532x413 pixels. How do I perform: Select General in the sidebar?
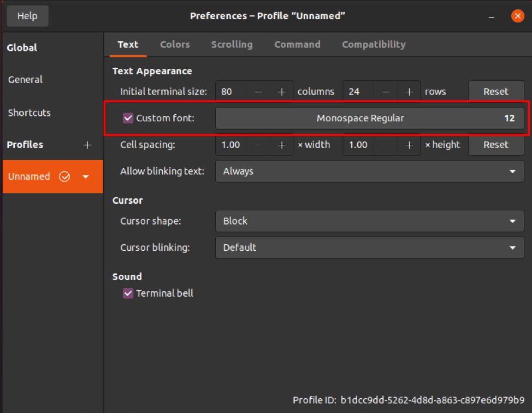tap(25, 79)
